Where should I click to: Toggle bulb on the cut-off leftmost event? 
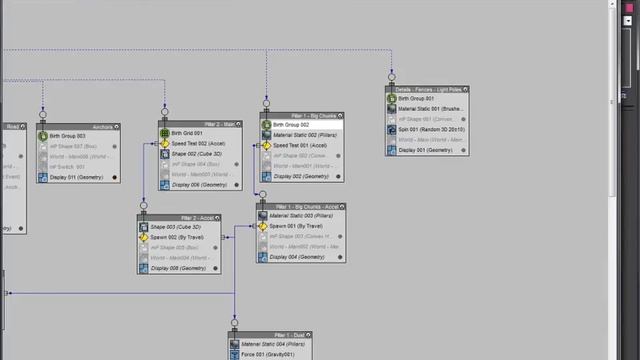(x=23, y=127)
